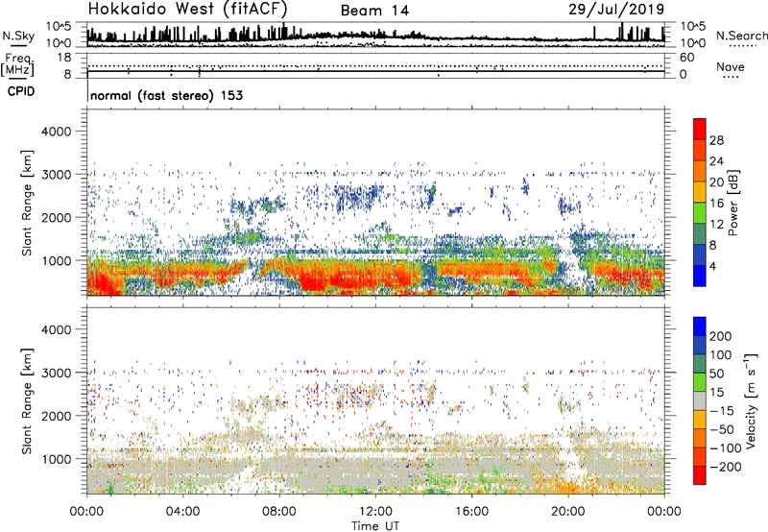Click the 'Velocity [m s-1]' color bar label
Image resolution: width=768 pixels, height=532 pixels.
pyautogui.click(x=751, y=400)
